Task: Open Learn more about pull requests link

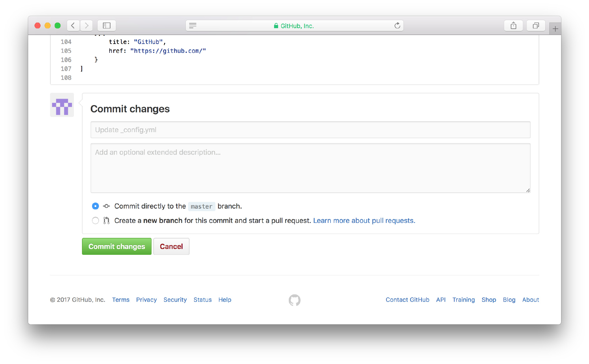Action: click(x=364, y=220)
